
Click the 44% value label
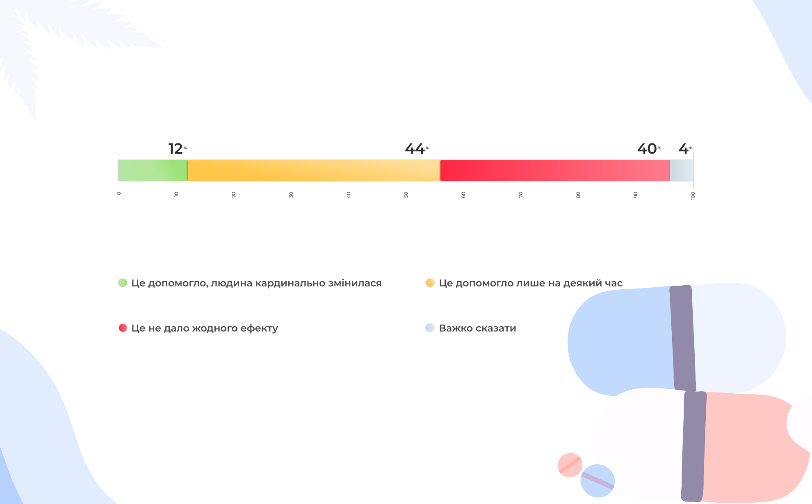(x=415, y=149)
